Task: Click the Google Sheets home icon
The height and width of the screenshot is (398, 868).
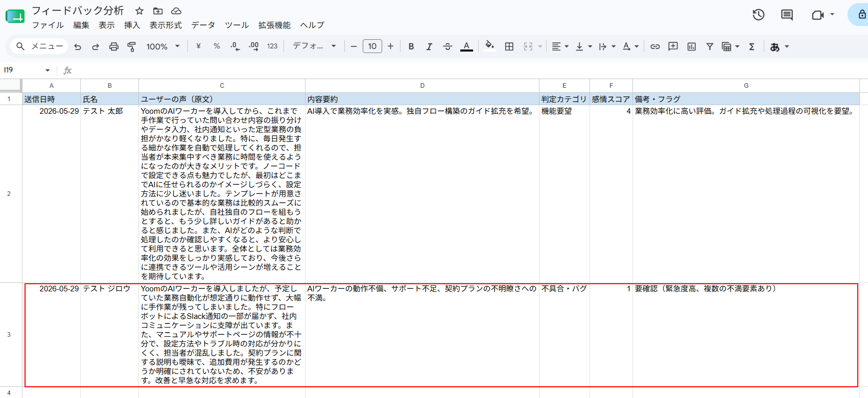Action: click(x=15, y=17)
